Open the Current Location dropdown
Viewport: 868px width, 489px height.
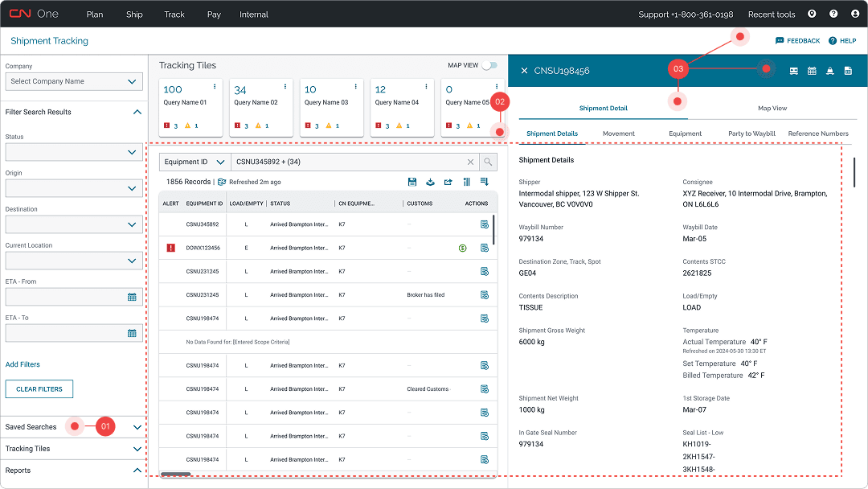74,261
